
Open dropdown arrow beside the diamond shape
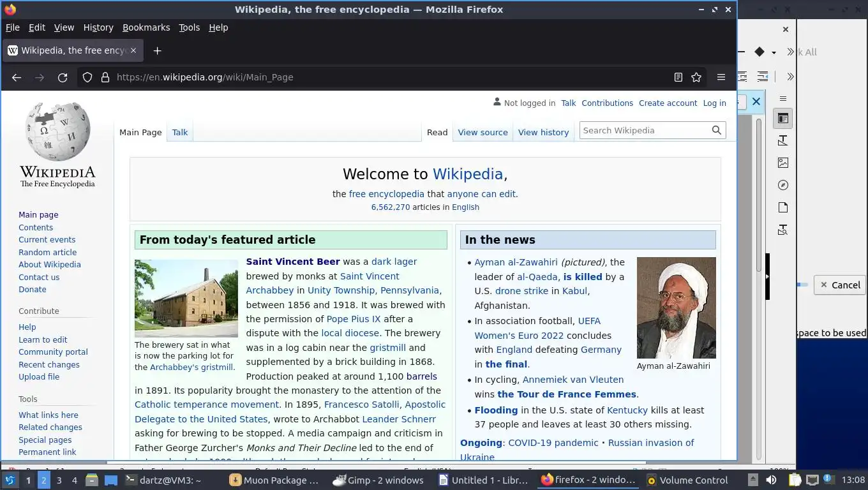[x=774, y=52]
